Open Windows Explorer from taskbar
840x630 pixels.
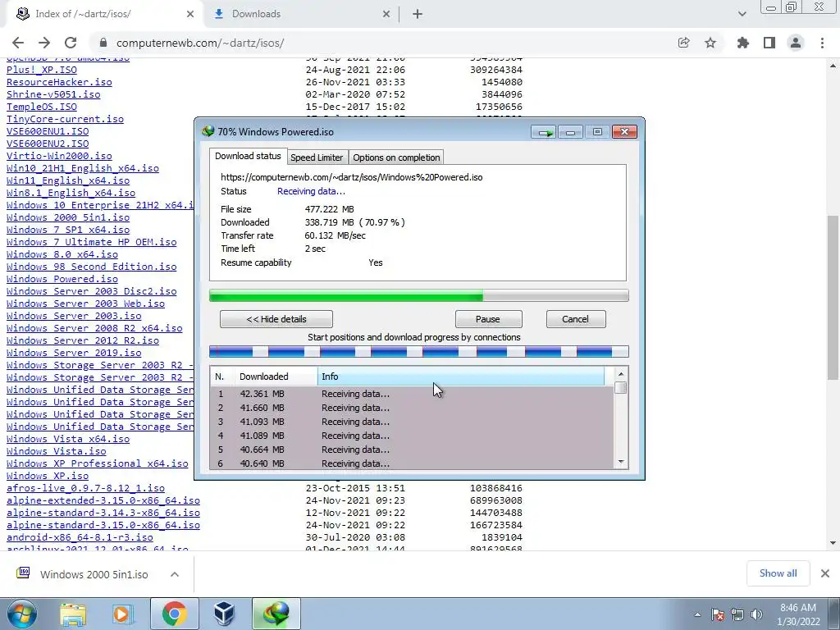click(73, 614)
